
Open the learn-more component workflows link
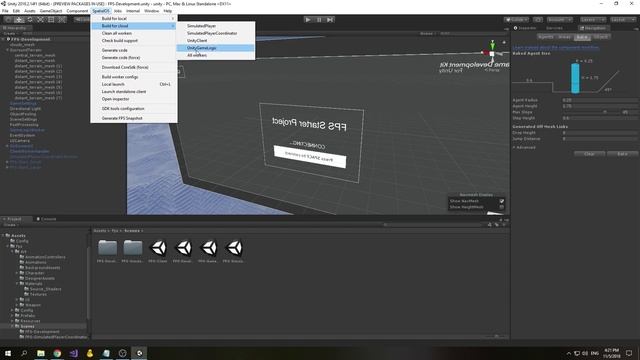556,47
